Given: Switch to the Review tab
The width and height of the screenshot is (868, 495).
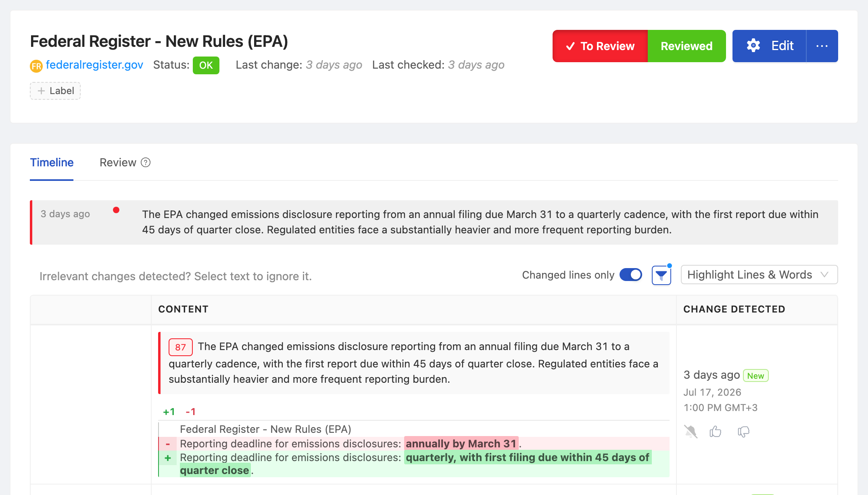Looking at the screenshot, I should (118, 163).
